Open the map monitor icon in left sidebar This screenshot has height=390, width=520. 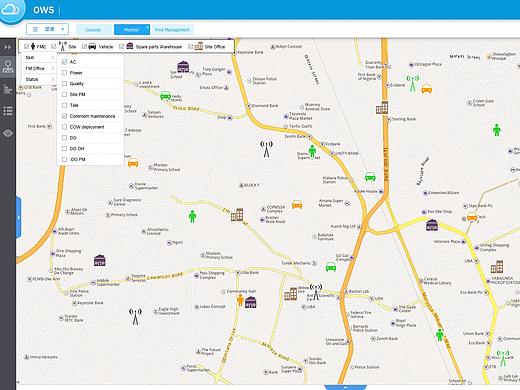coord(8,67)
